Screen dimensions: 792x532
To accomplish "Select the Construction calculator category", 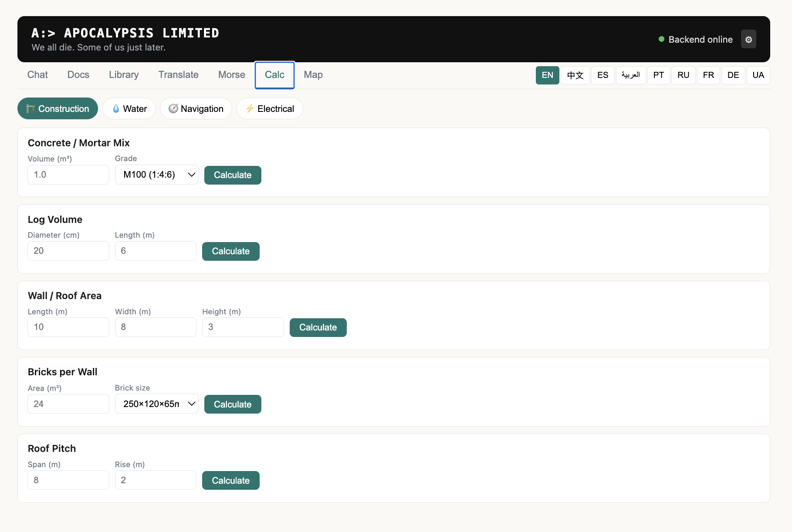I will pyautogui.click(x=58, y=109).
